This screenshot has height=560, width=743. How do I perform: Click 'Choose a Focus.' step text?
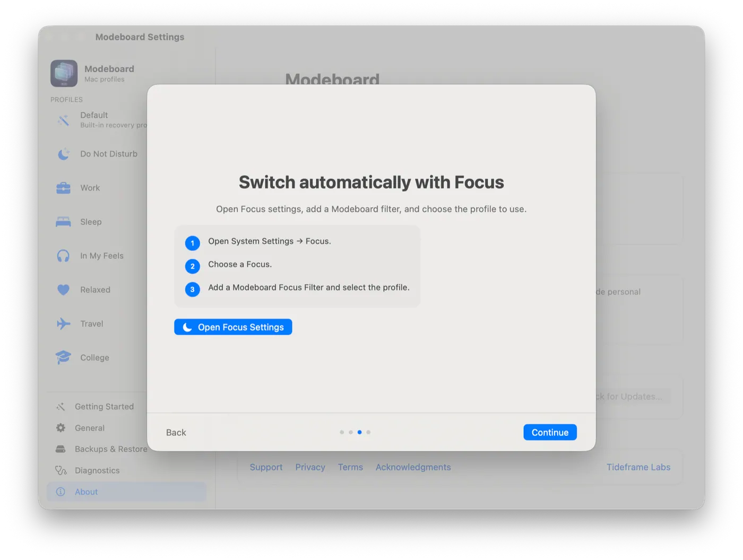240,264
